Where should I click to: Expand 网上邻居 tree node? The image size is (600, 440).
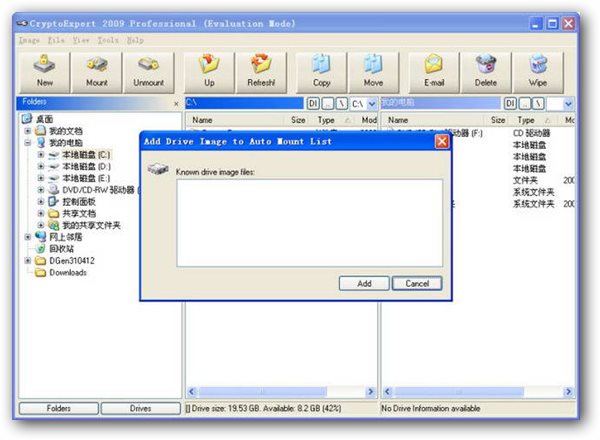pos(28,237)
